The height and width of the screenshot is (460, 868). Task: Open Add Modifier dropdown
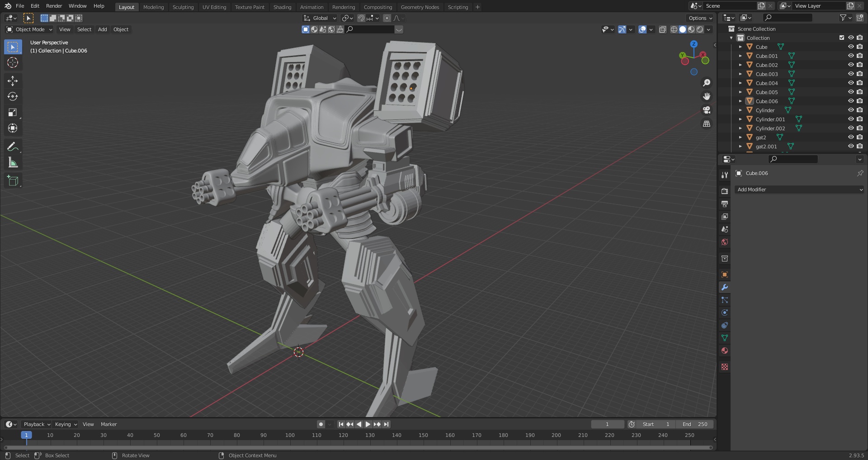coord(799,190)
